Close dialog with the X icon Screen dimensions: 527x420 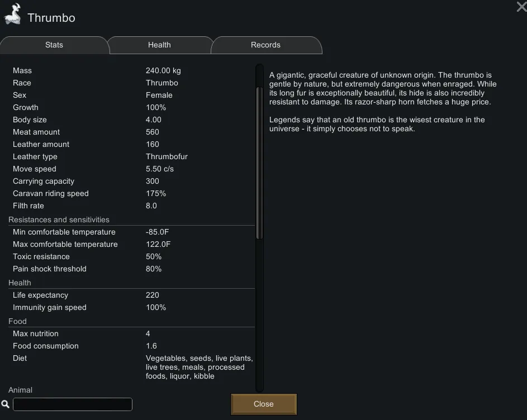click(521, 6)
